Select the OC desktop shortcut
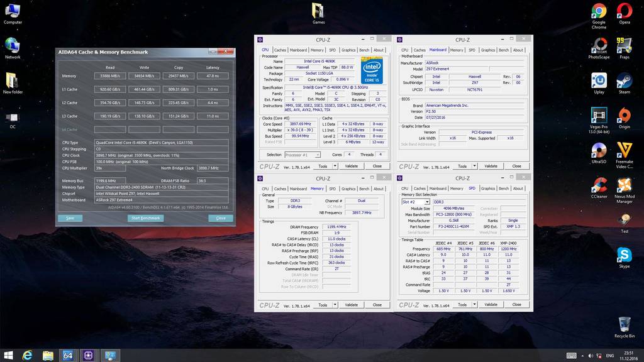Image resolution: width=644 pixels, height=362 pixels. (13, 120)
